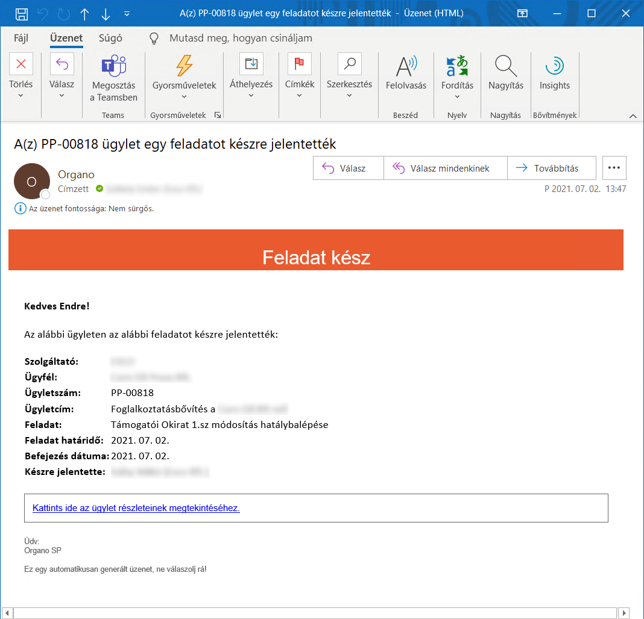Open the deal details link

coord(136,508)
